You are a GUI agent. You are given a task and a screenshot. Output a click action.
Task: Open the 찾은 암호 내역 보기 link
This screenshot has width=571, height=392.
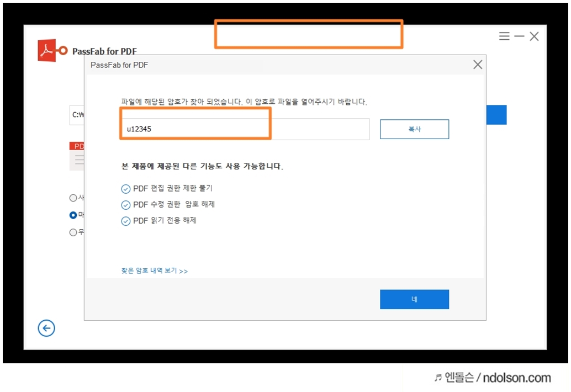coord(155,271)
